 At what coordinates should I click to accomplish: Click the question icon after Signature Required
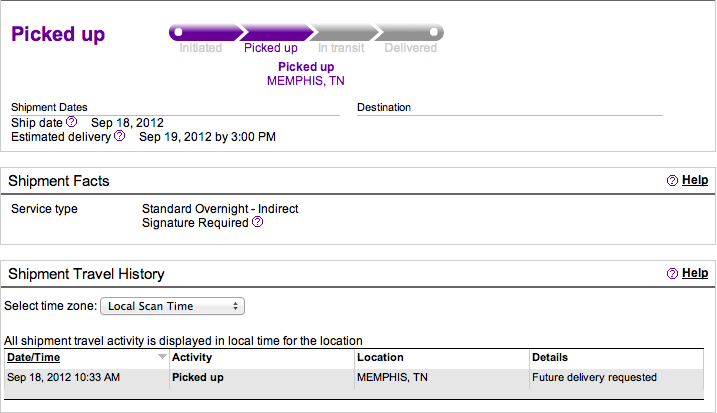[x=258, y=222]
